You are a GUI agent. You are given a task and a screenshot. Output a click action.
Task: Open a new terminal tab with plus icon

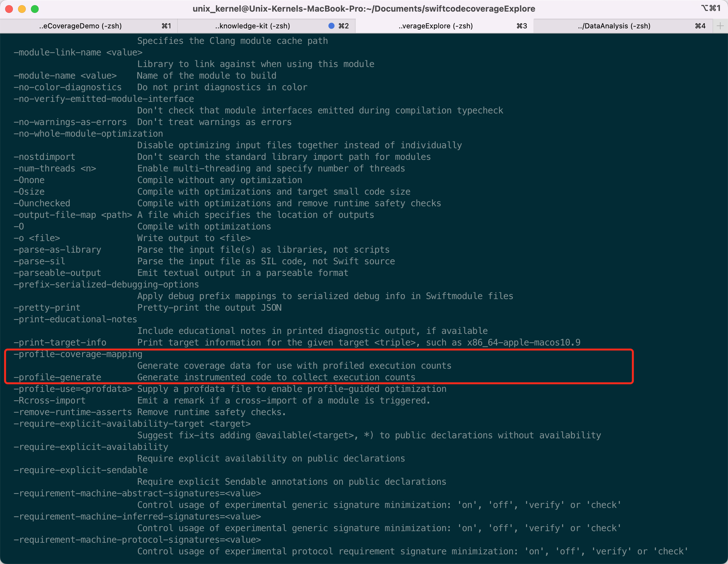tap(720, 26)
